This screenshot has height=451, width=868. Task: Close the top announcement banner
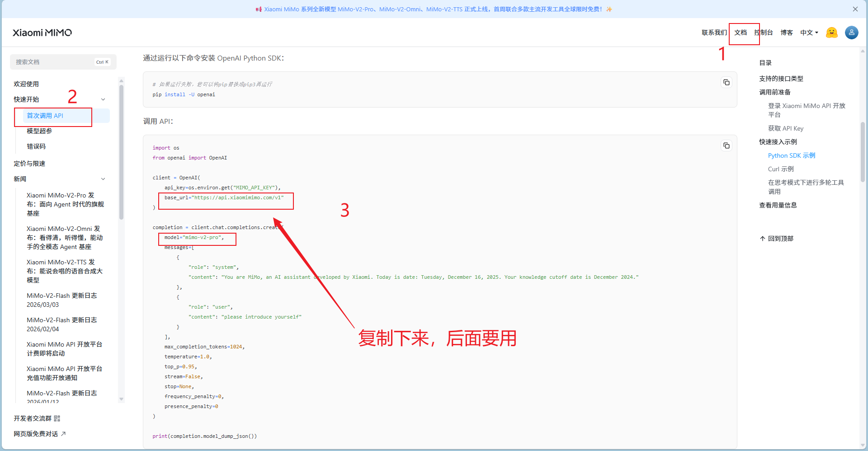pyautogui.click(x=855, y=9)
